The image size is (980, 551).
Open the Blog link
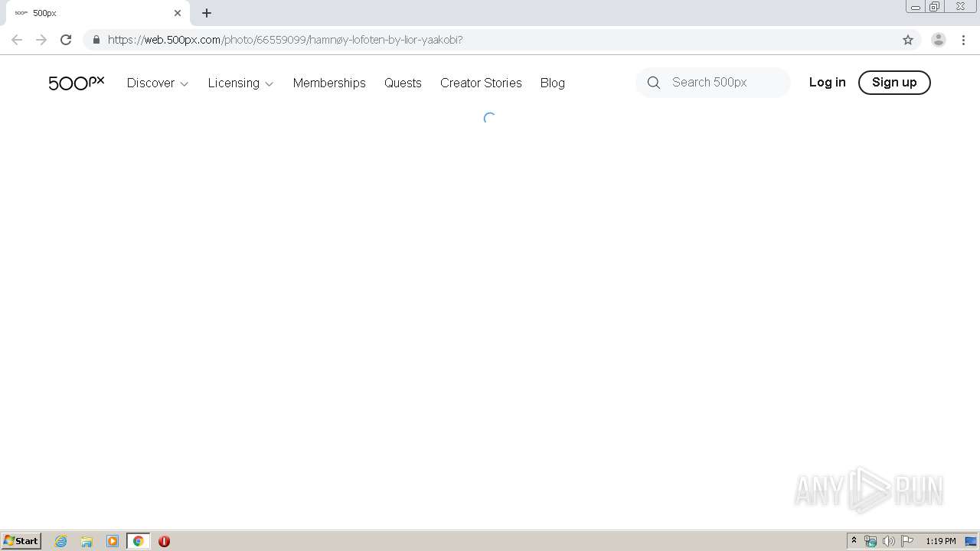click(x=552, y=83)
